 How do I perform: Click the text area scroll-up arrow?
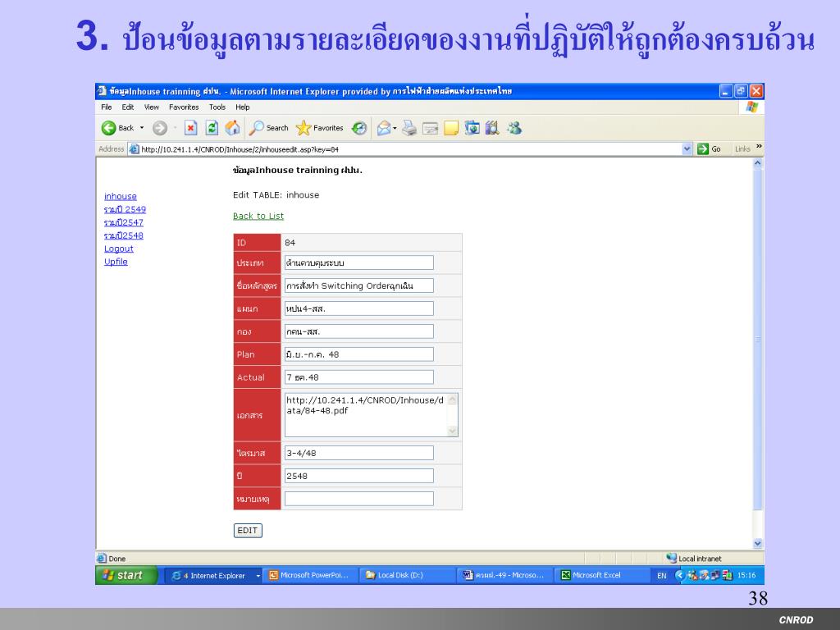(x=453, y=399)
